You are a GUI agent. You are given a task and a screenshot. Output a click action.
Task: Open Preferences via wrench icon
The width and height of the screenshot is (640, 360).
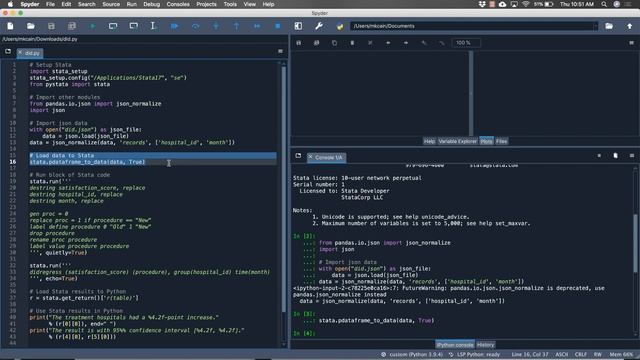click(319, 26)
